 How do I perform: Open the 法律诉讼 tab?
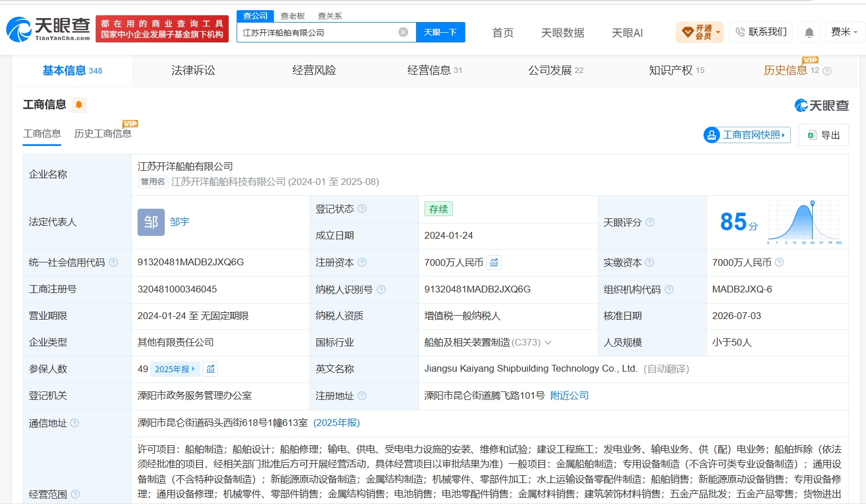tap(193, 71)
